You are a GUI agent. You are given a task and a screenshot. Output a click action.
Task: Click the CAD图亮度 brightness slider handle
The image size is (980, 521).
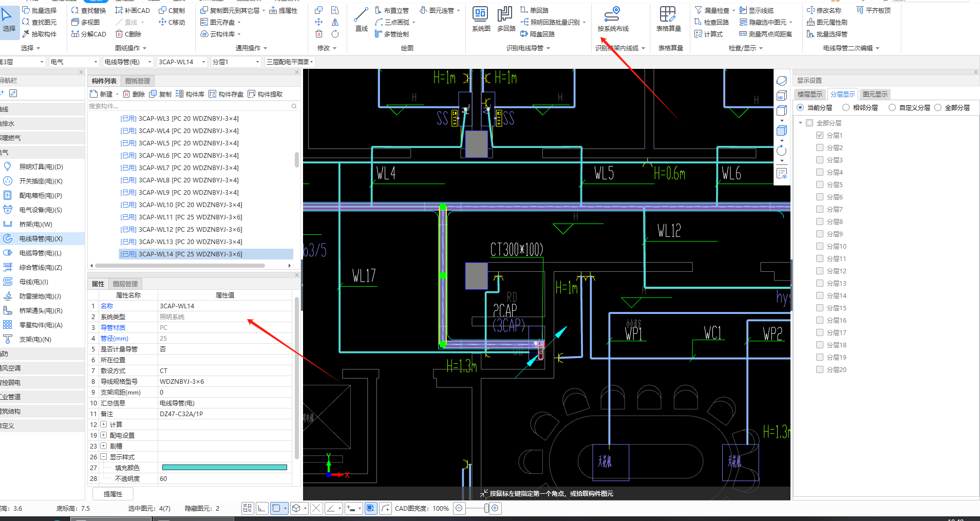coord(486,508)
